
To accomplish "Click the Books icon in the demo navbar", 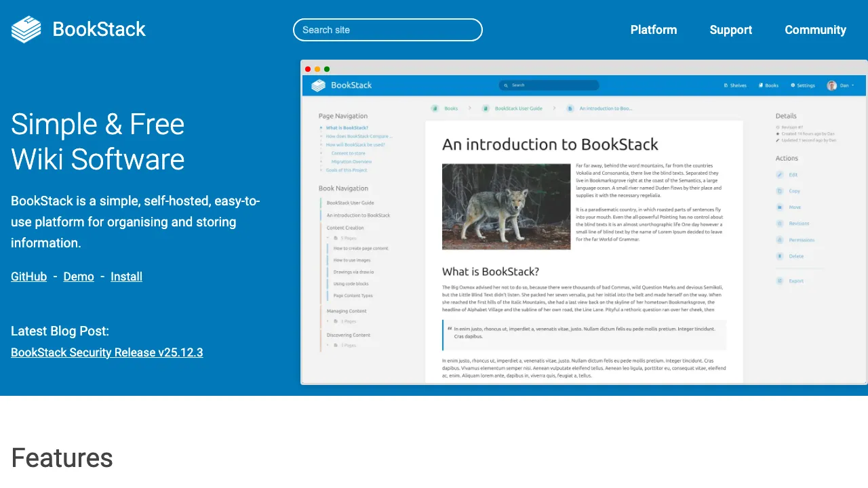I will 761,85.
